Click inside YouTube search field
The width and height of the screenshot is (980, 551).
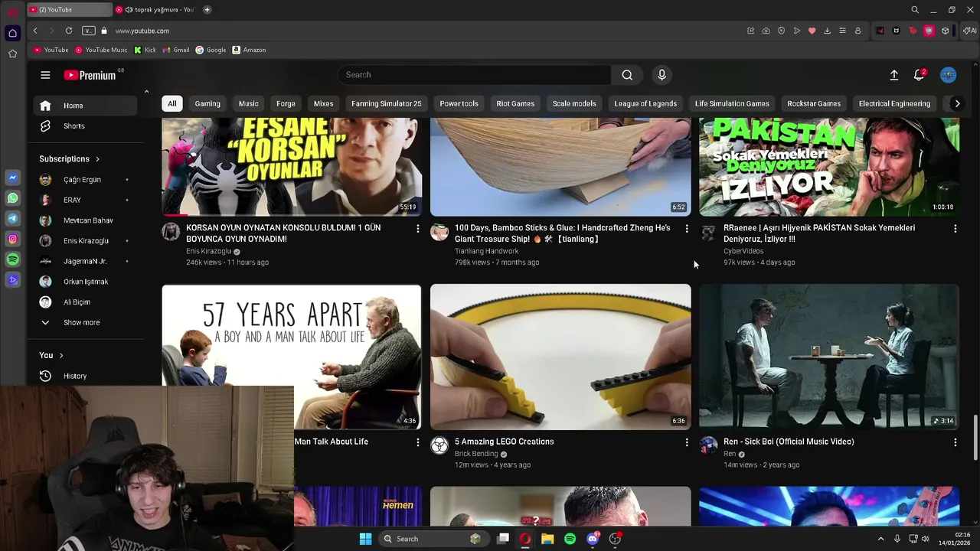[475, 75]
